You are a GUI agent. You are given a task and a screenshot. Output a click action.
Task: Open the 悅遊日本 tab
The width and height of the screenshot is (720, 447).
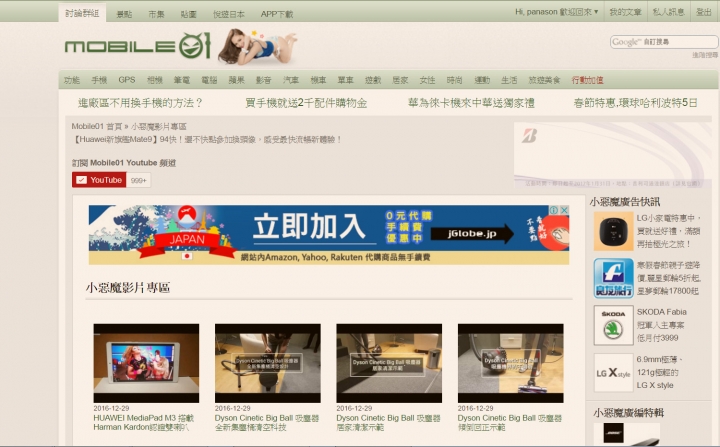click(x=229, y=14)
